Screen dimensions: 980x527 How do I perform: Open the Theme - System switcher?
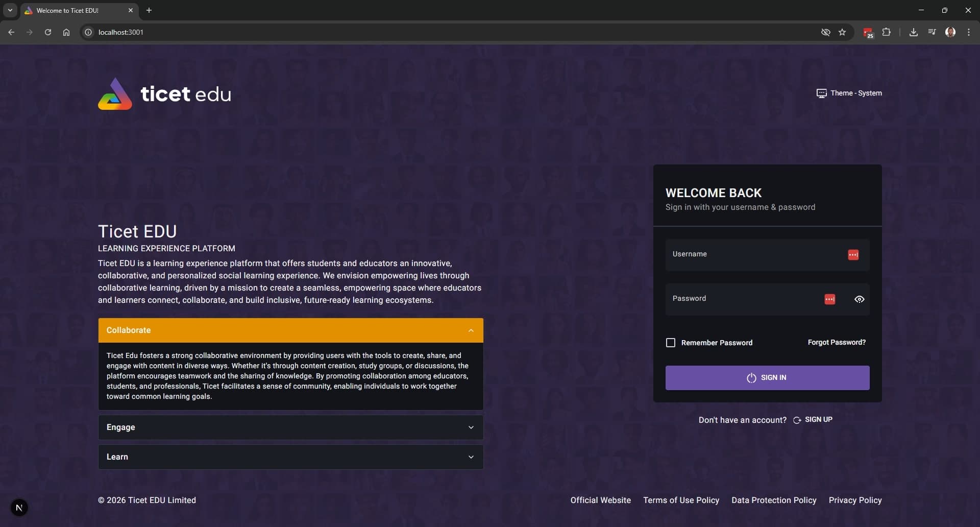coord(849,93)
